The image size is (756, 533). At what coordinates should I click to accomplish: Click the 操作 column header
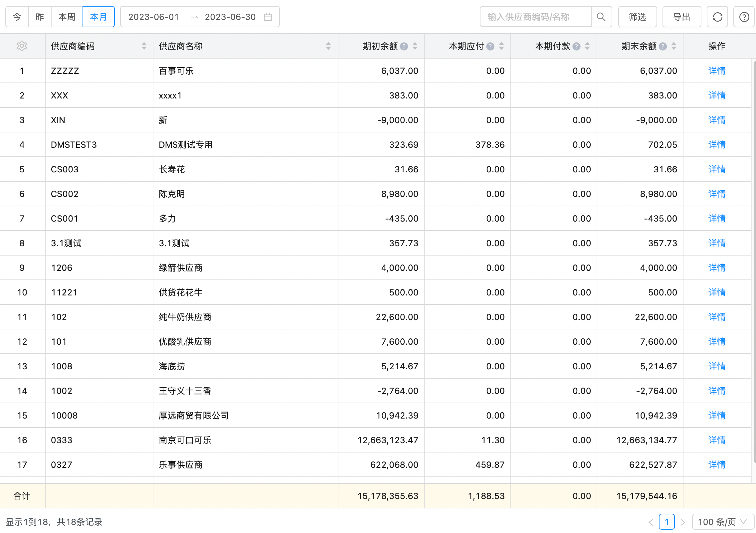click(717, 46)
